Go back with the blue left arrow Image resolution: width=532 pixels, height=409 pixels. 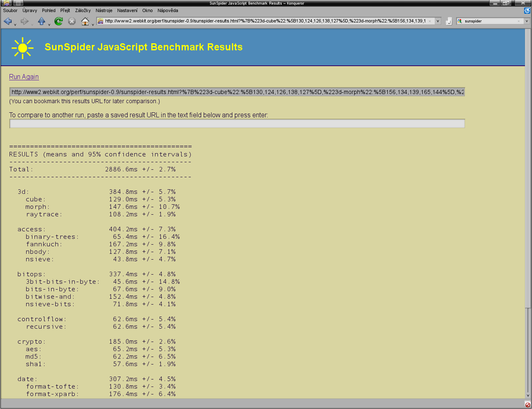[x=7, y=21]
